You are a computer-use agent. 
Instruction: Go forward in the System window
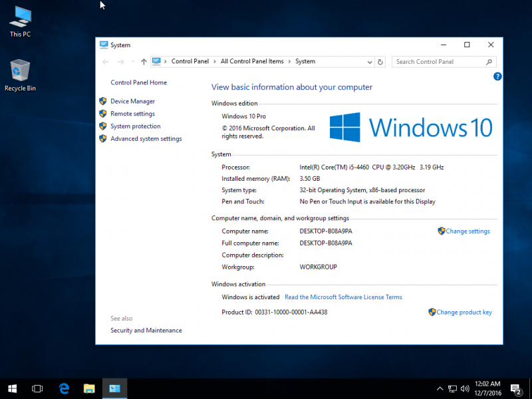click(121, 62)
